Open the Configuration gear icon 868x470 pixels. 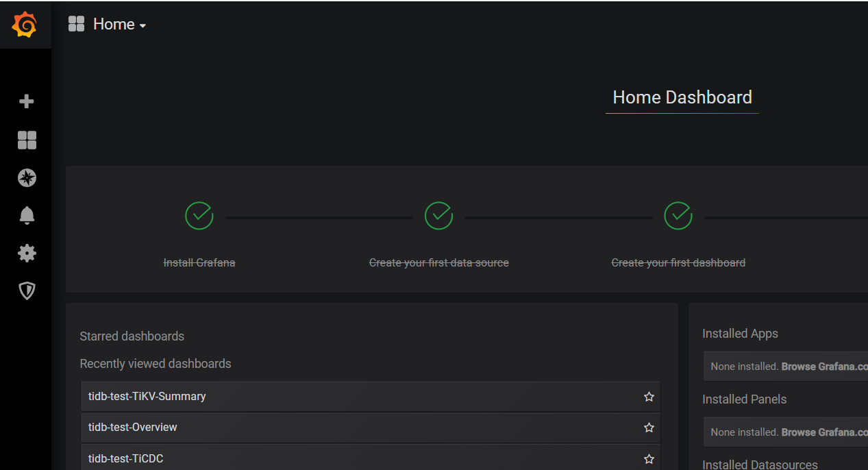pyautogui.click(x=27, y=253)
